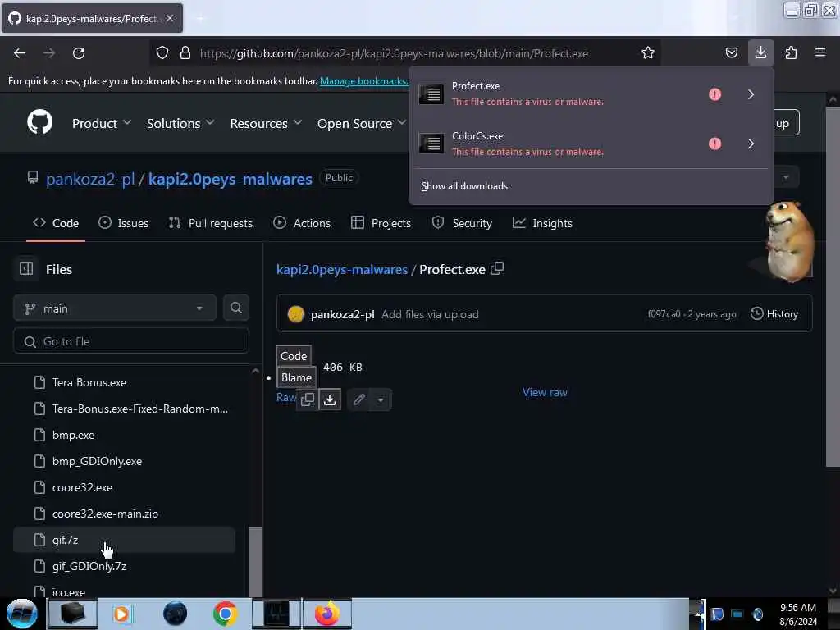The height and width of the screenshot is (630, 840).
Task: Launch Google Chrome from the taskbar
Action: pos(225,614)
